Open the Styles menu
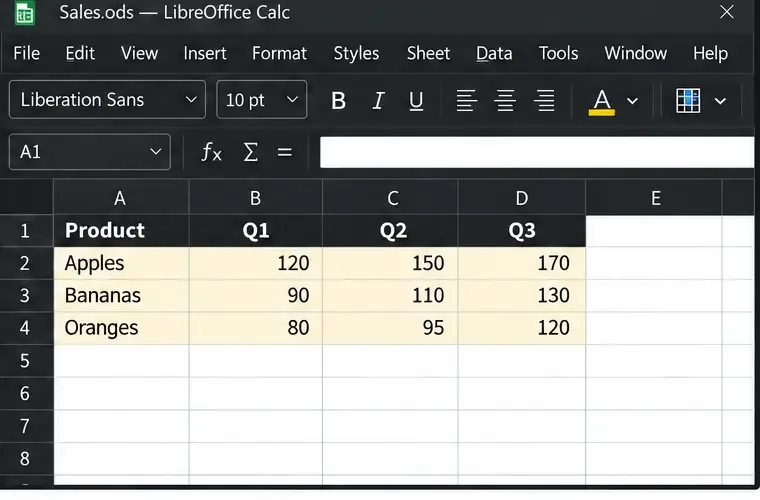Screen dimensions: 760x500 (x=356, y=53)
